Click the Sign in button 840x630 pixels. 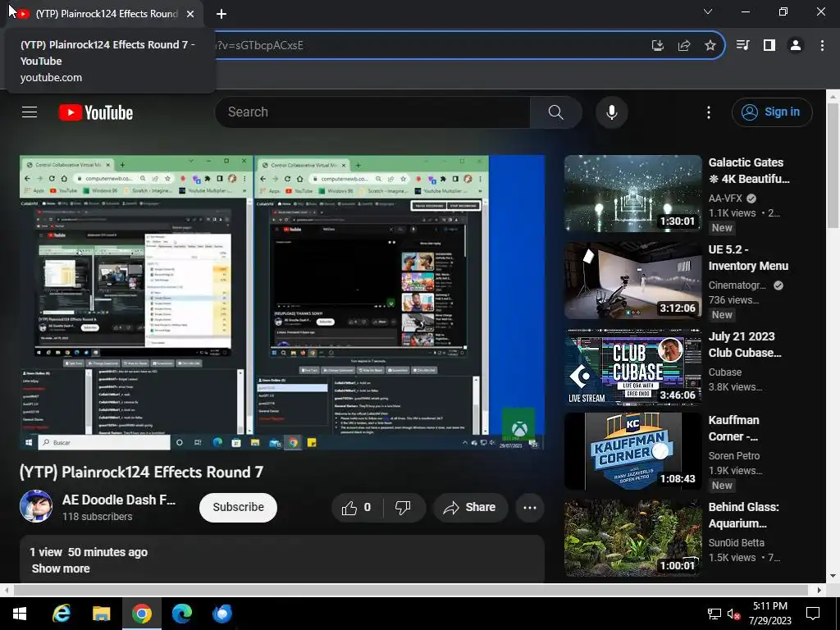[x=772, y=112]
